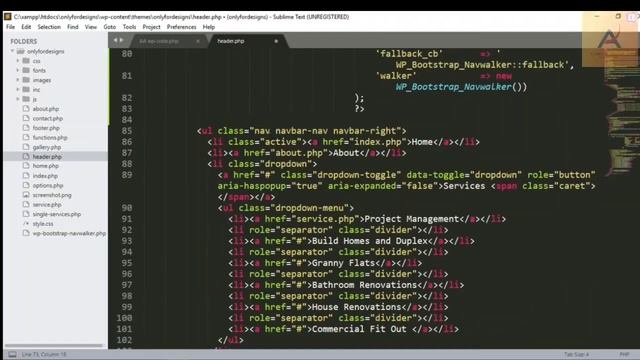Image resolution: width=640 pixels, height=360 pixels.
Task: Click line number 102 in the gutter
Action: point(124,340)
